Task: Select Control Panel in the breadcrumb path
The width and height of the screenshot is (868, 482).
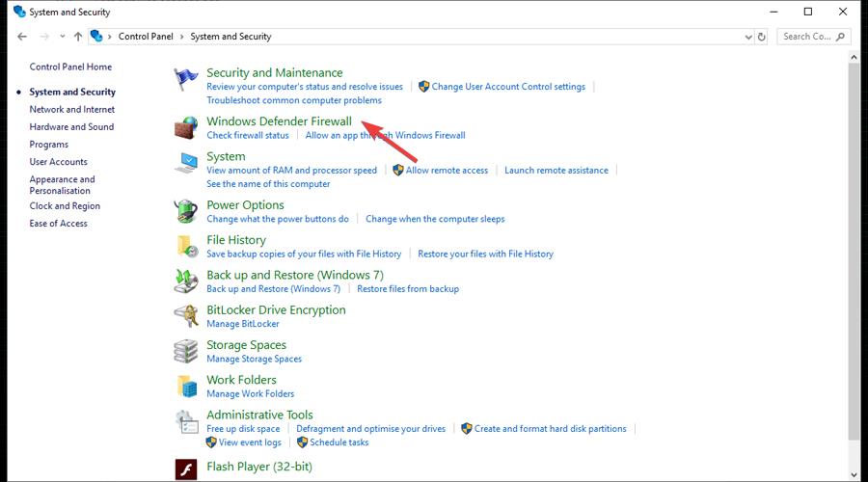Action: (146, 37)
